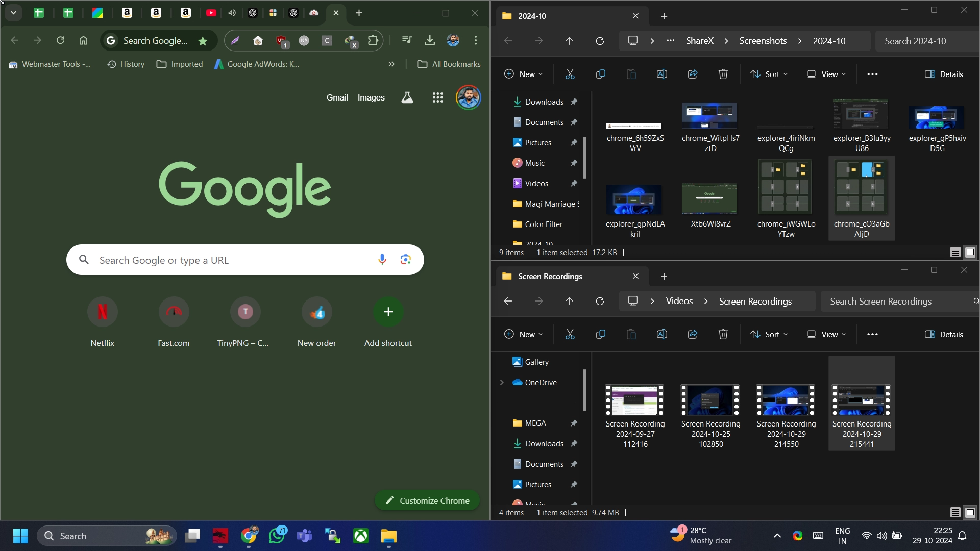Toggle Details pane in 2024-10 window
This screenshot has height=551, width=980.
click(x=944, y=74)
